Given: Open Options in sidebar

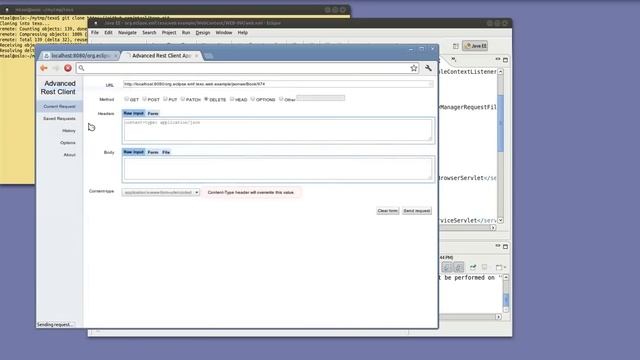Looking at the screenshot, I should 68,143.
